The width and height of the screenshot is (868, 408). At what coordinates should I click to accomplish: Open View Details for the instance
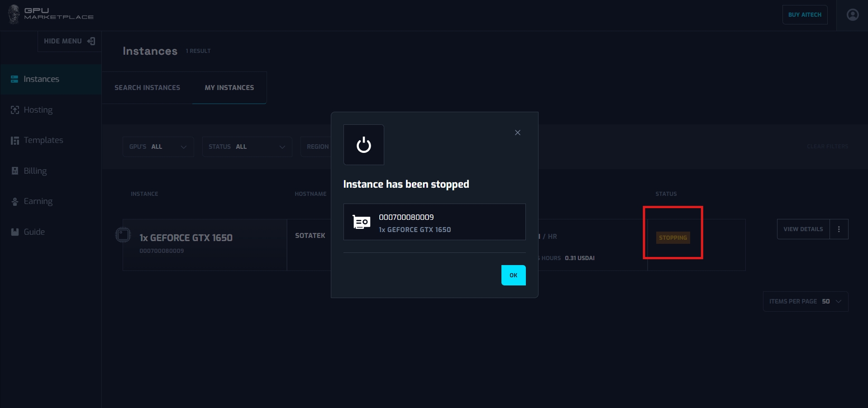pyautogui.click(x=803, y=229)
